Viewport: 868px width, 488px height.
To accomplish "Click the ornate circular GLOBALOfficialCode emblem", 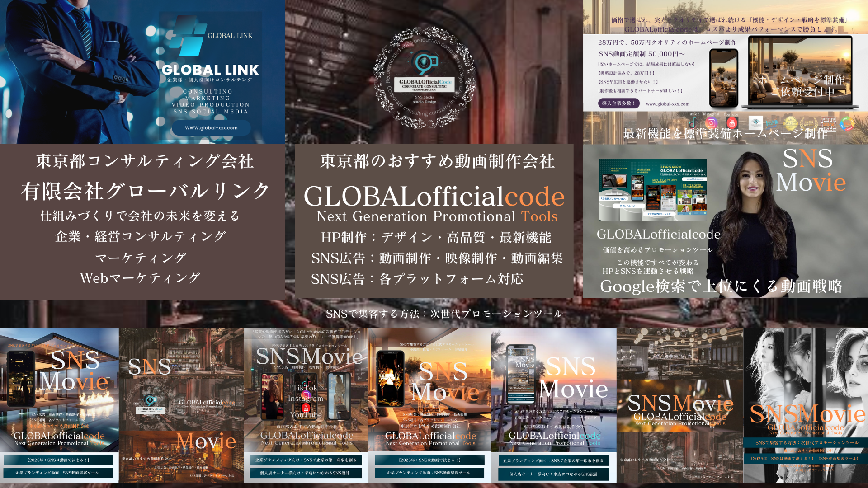I will click(425, 78).
